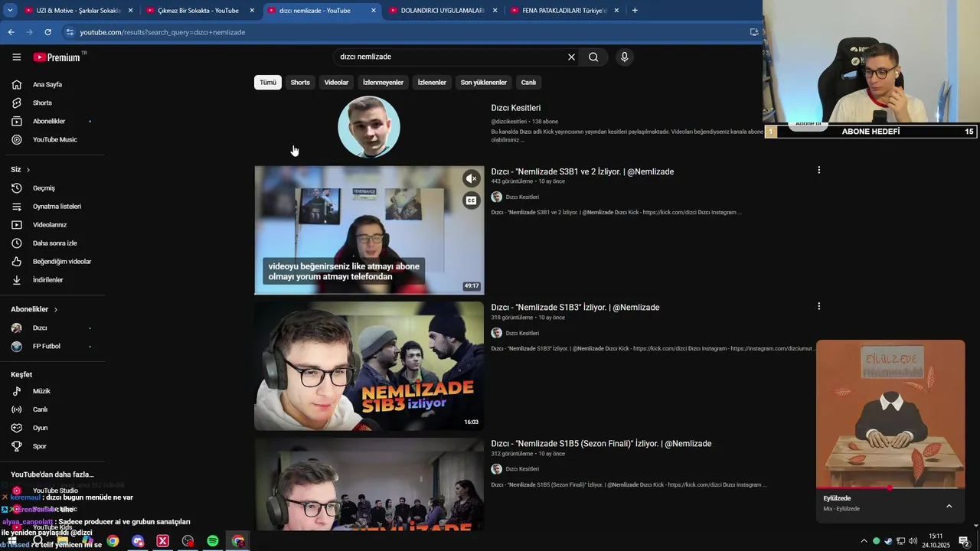The height and width of the screenshot is (551, 980).
Task: Open the NEMLIZADE S1B3 thumbnail
Action: tap(369, 366)
